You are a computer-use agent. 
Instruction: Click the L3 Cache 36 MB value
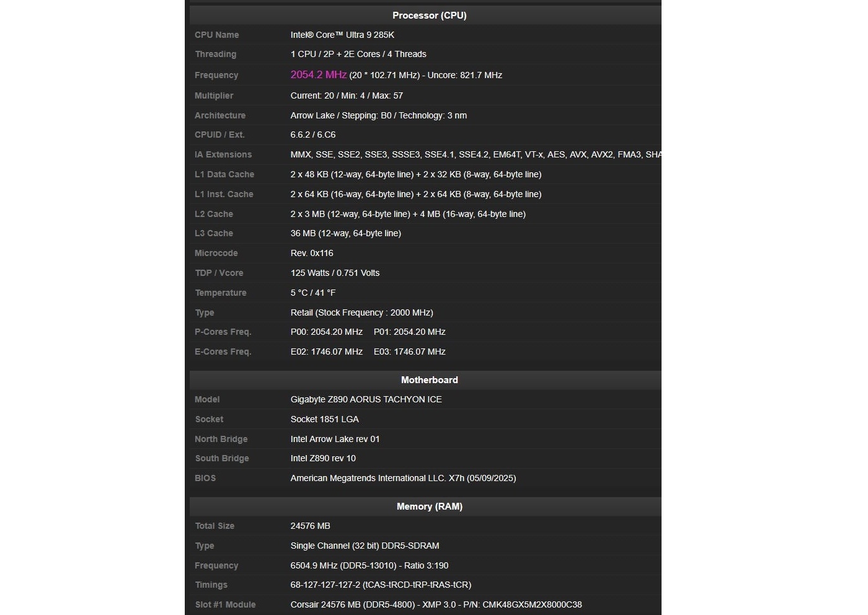click(x=345, y=234)
